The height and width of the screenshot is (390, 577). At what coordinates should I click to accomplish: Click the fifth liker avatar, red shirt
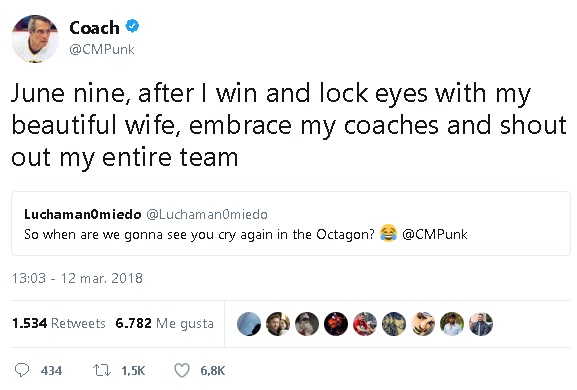[x=365, y=324]
